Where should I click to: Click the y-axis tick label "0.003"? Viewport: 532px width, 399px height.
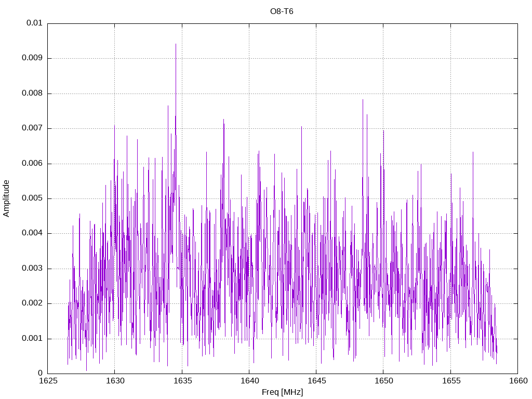tap(32, 269)
